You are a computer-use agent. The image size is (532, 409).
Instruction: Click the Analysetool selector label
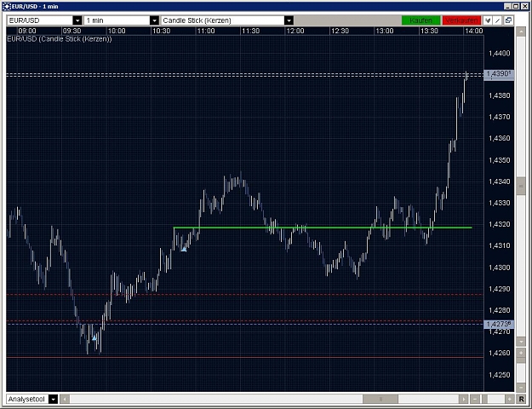click(x=27, y=399)
